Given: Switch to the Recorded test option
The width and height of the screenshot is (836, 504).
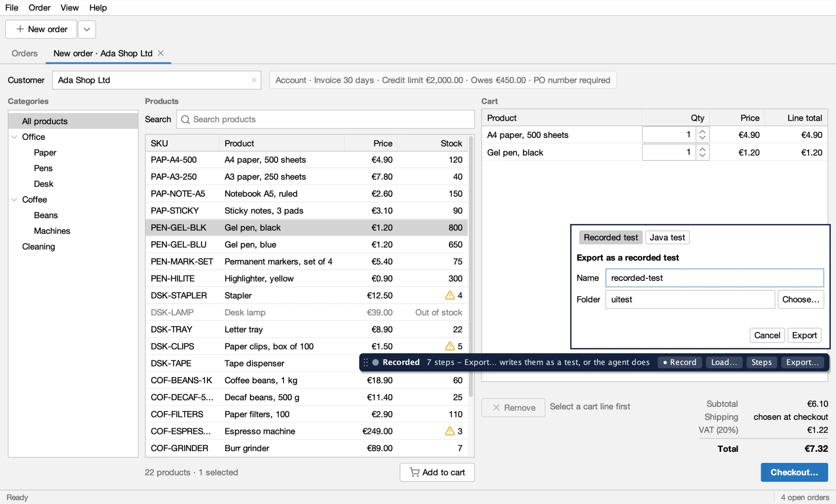Looking at the screenshot, I should pos(611,237).
